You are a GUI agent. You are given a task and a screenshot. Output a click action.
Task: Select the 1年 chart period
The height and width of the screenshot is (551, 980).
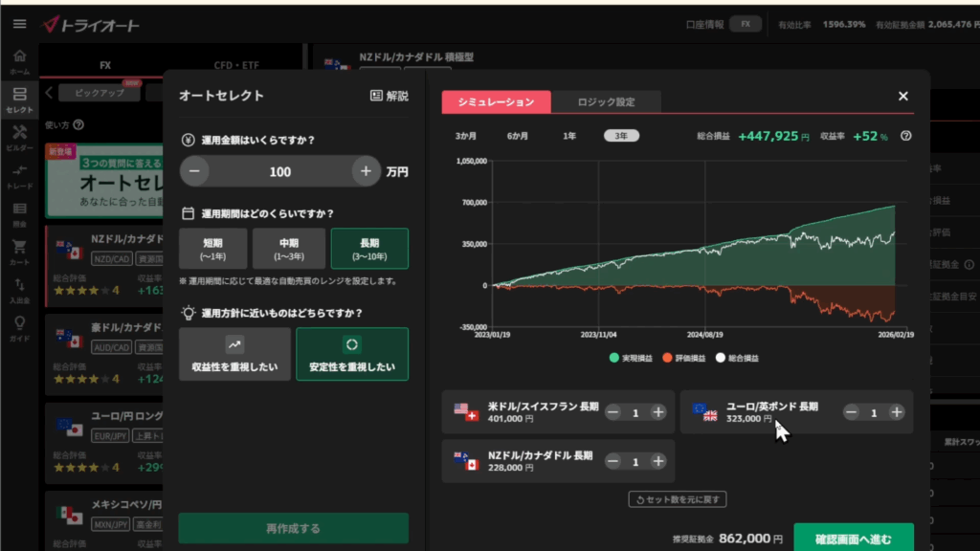tap(569, 136)
